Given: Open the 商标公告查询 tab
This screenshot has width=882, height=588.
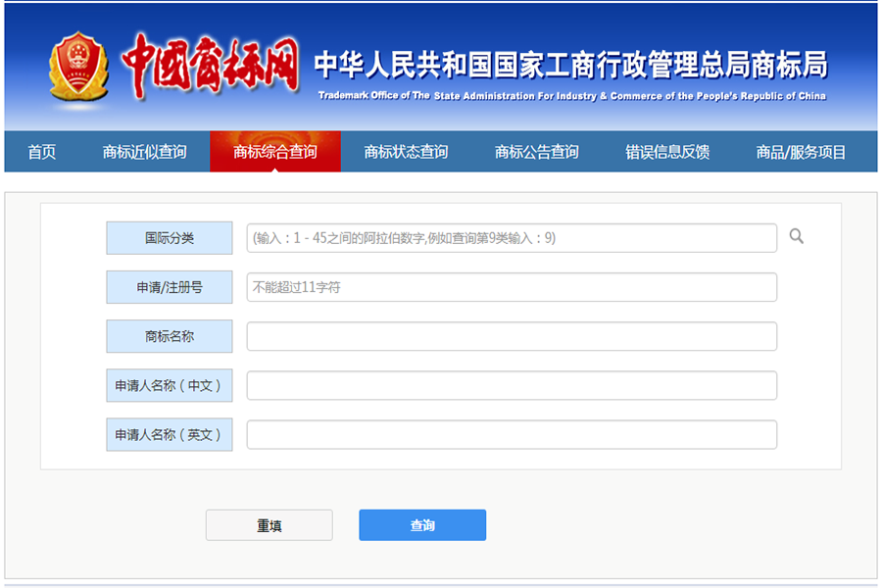Looking at the screenshot, I should [x=536, y=152].
